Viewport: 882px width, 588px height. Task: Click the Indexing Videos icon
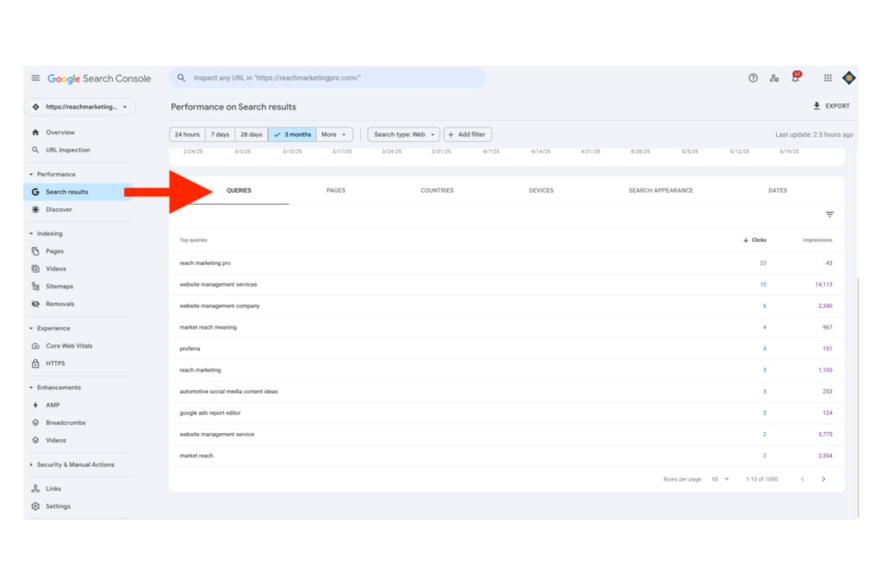click(x=35, y=269)
